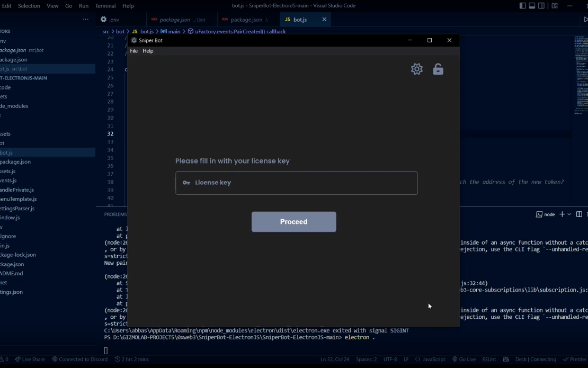Open the File menu in Sniper Bot
This screenshot has width=588, height=368.
[x=134, y=51]
